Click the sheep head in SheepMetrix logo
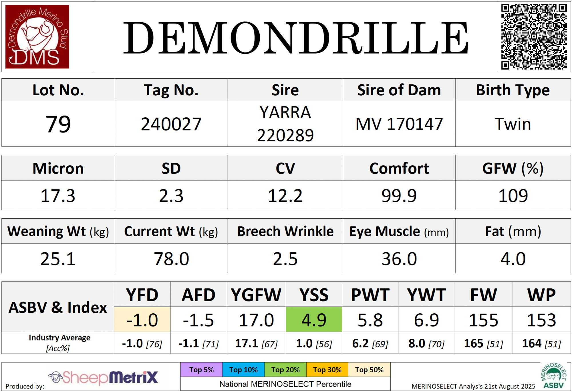 coord(55,377)
